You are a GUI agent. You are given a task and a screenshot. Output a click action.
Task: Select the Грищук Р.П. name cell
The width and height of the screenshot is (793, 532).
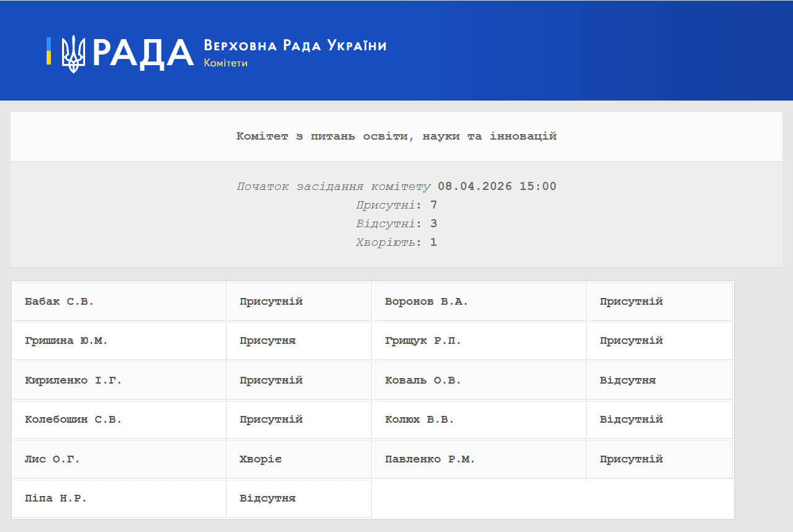pos(479,341)
